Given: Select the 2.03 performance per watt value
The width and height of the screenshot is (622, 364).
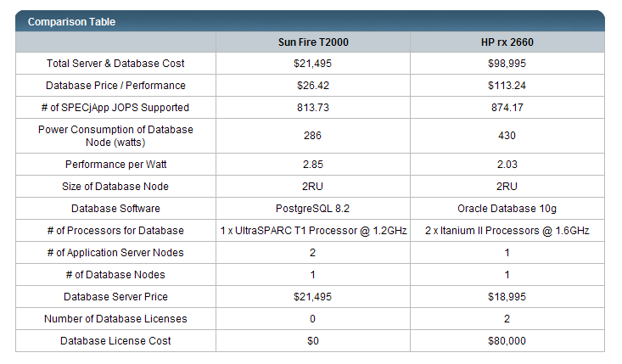Looking at the screenshot, I should [x=507, y=164].
